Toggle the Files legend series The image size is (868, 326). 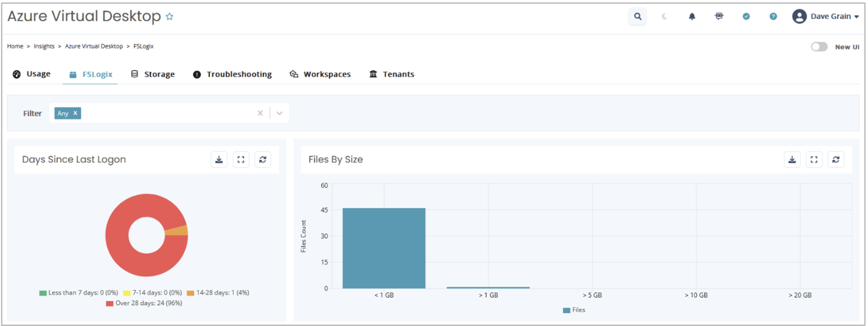click(x=574, y=310)
